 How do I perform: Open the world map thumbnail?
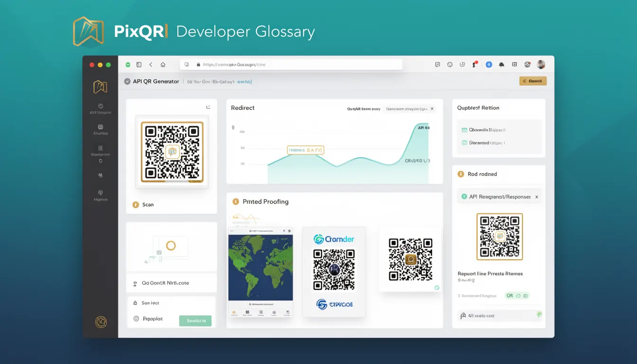pyautogui.click(x=261, y=267)
